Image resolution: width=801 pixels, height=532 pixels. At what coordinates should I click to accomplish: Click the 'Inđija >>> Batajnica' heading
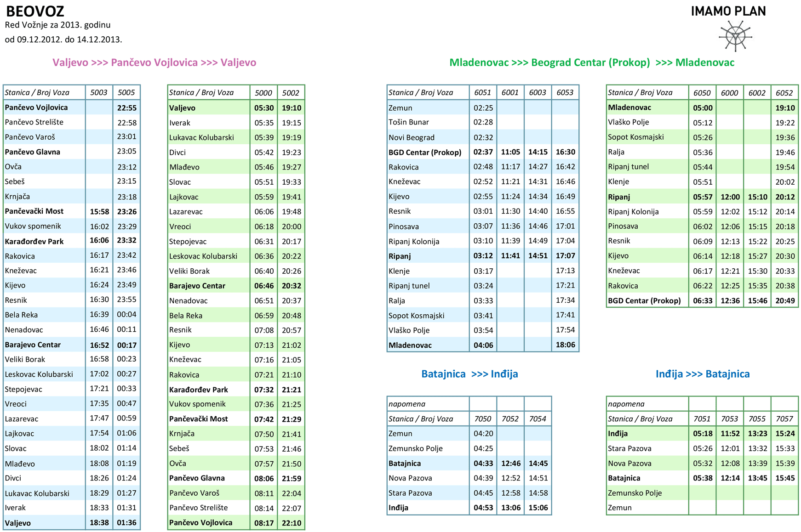pyautogui.click(x=703, y=374)
